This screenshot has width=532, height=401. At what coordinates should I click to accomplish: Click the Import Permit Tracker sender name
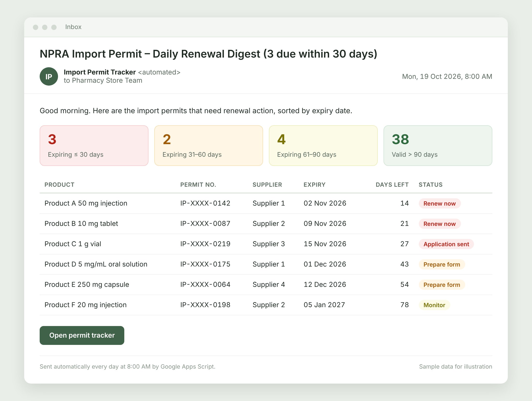tap(100, 72)
